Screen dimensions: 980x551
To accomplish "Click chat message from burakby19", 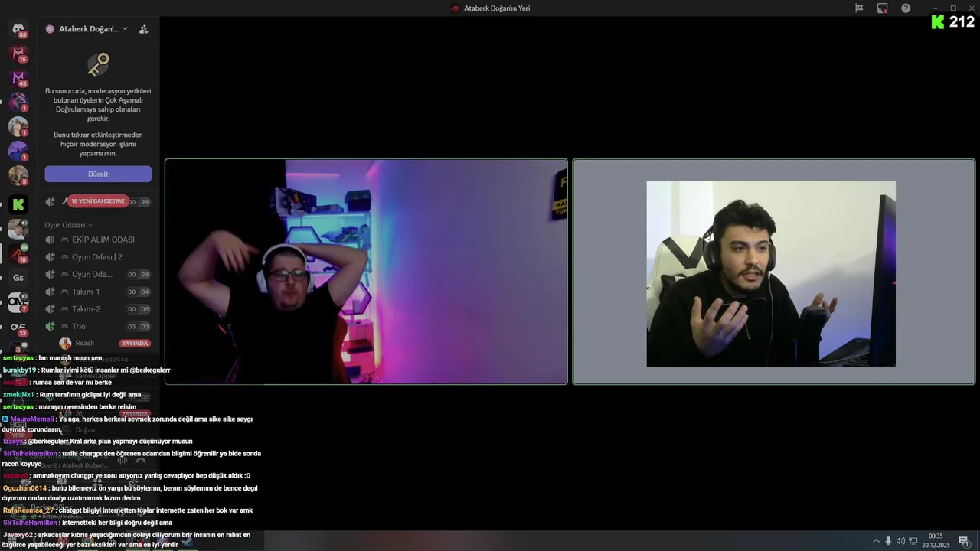I will 86,370.
